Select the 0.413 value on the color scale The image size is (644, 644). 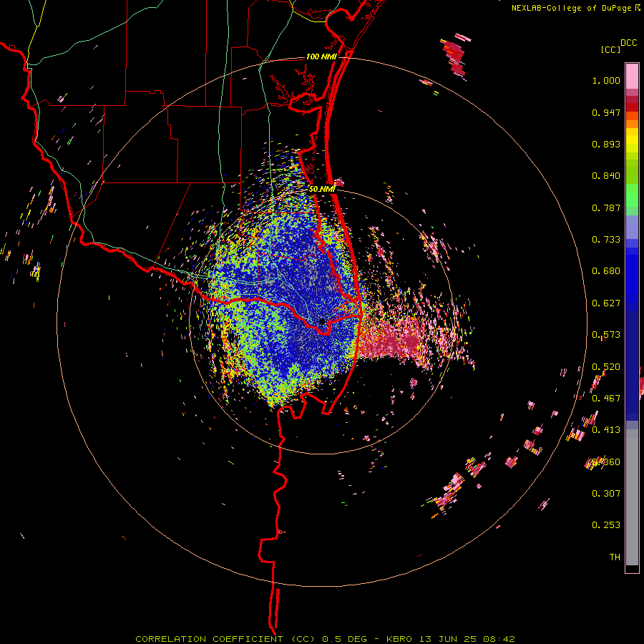click(x=606, y=430)
